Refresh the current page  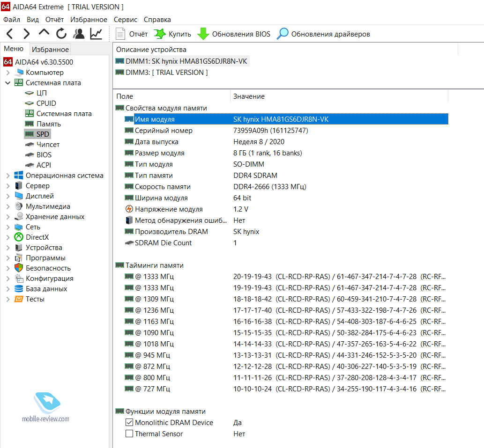[x=61, y=33]
